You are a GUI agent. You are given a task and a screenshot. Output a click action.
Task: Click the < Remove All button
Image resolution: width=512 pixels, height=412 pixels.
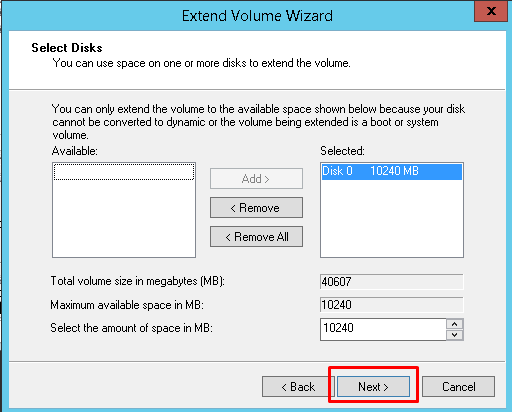tap(256, 237)
